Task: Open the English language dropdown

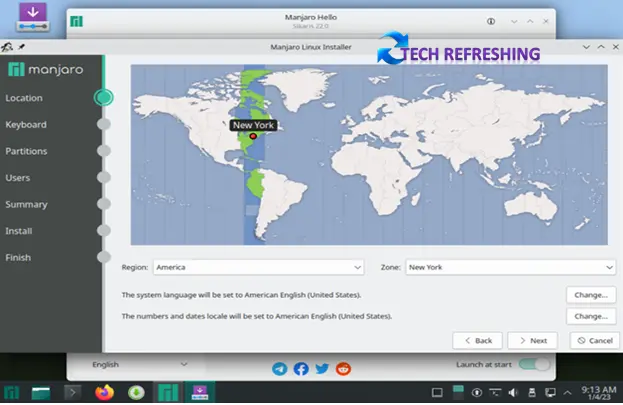Action: click(140, 365)
